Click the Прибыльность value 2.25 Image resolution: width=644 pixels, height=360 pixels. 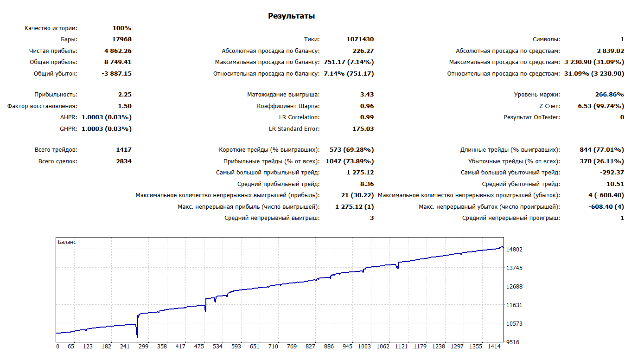(125, 95)
